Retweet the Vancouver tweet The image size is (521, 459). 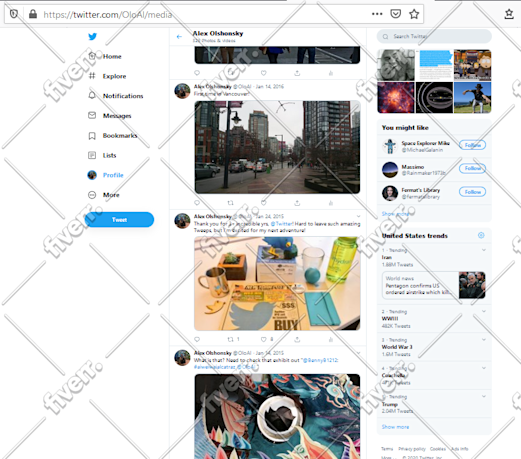click(x=230, y=203)
